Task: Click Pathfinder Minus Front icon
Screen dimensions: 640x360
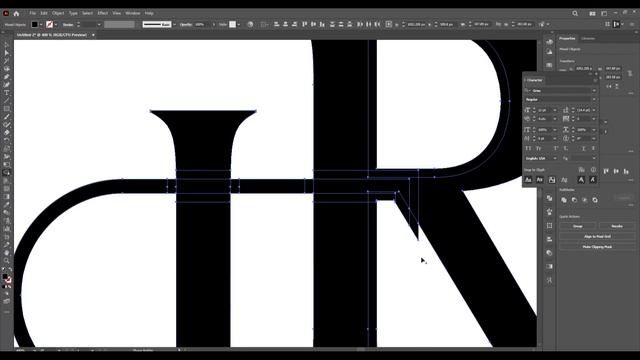Action: click(574, 200)
